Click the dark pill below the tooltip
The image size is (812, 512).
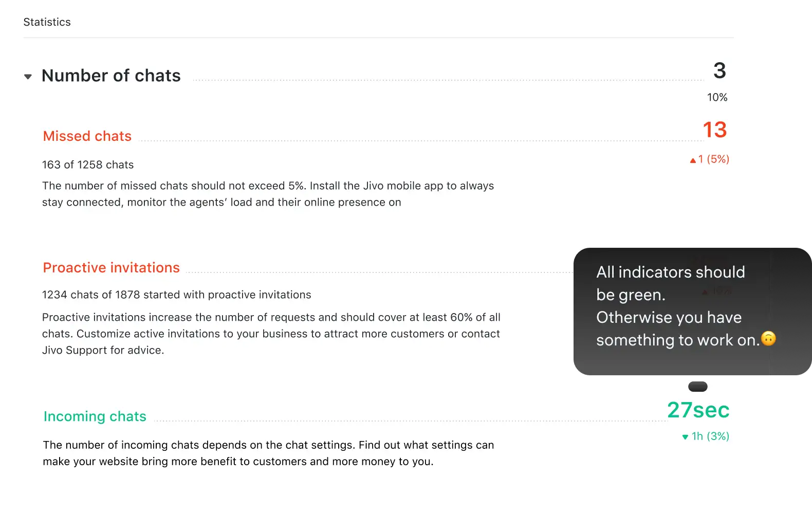697,387
